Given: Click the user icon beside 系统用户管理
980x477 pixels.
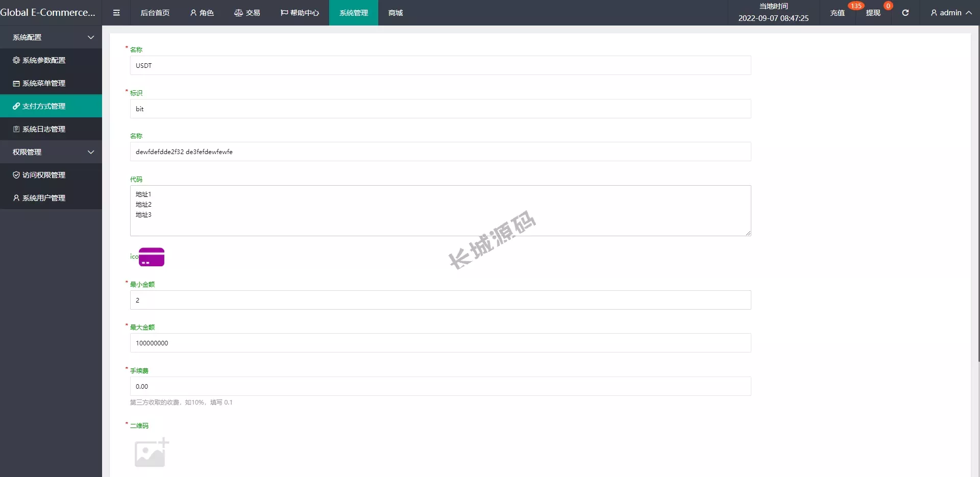Looking at the screenshot, I should pos(16,198).
